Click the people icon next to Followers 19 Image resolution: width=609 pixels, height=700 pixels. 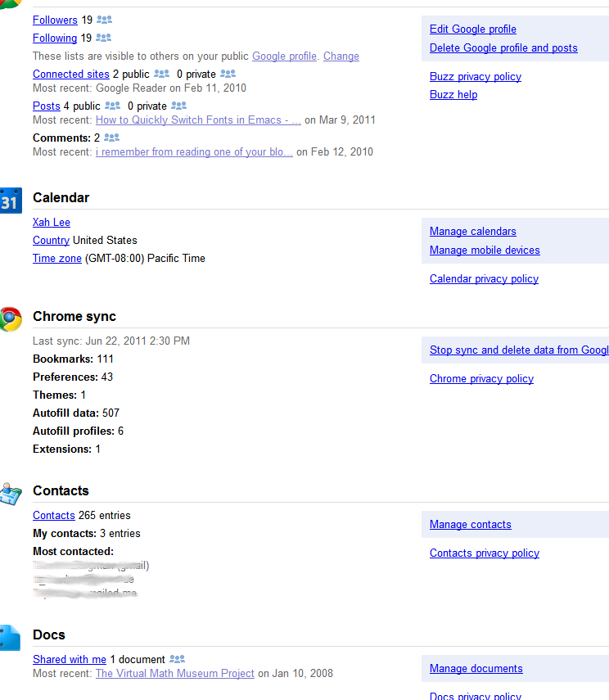(x=105, y=20)
